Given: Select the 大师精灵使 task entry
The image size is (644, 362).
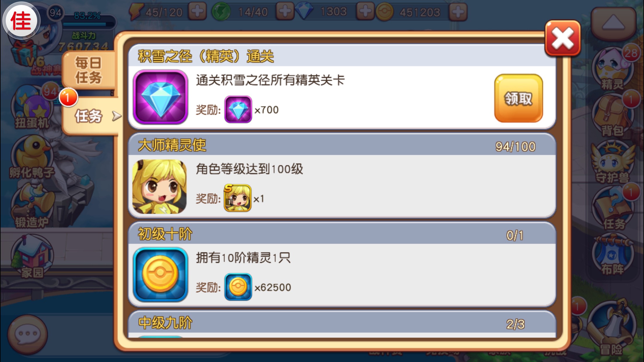Looking at the screenshot, I should pos(342,176).
